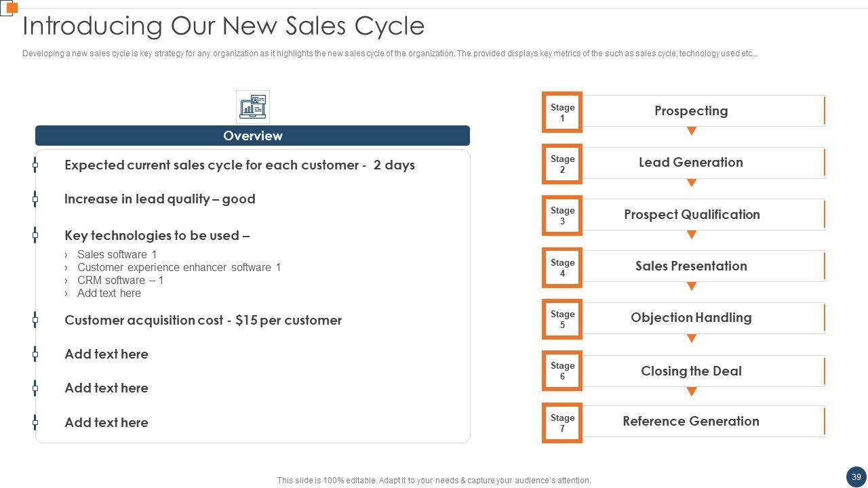
Task: Select the Prospect Qualification stage label
Action: (x=691, y=214)
